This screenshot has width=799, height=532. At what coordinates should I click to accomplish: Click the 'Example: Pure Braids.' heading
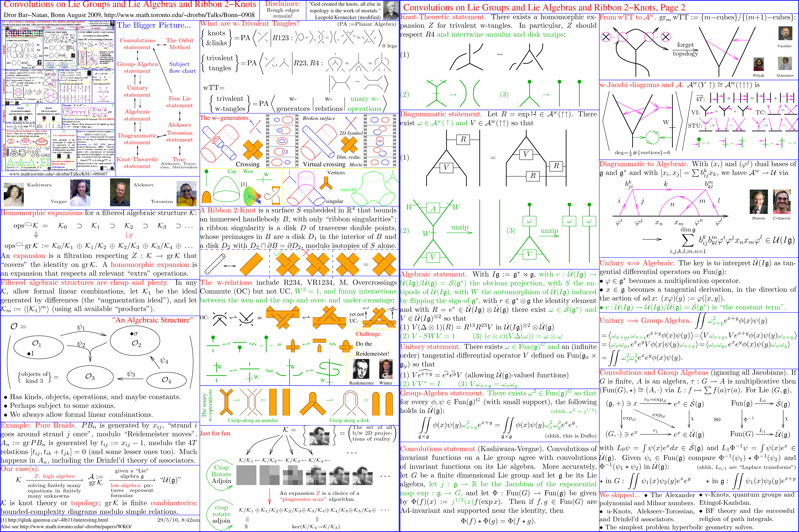click(38, 425)
